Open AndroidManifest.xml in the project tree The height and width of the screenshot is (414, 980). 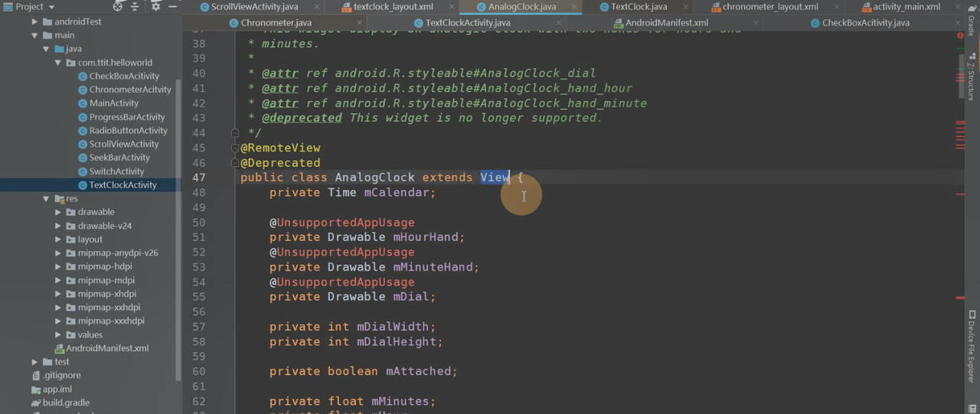[x=106, y=348]
